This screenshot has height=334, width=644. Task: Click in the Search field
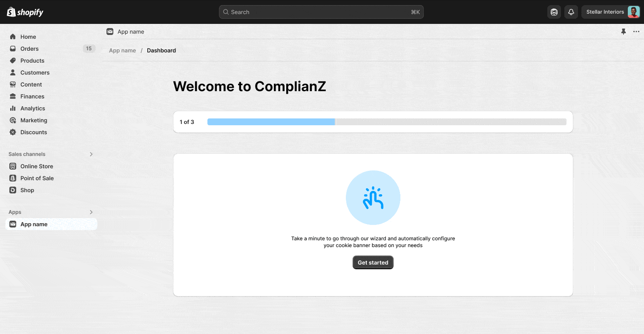coord(321,12)
